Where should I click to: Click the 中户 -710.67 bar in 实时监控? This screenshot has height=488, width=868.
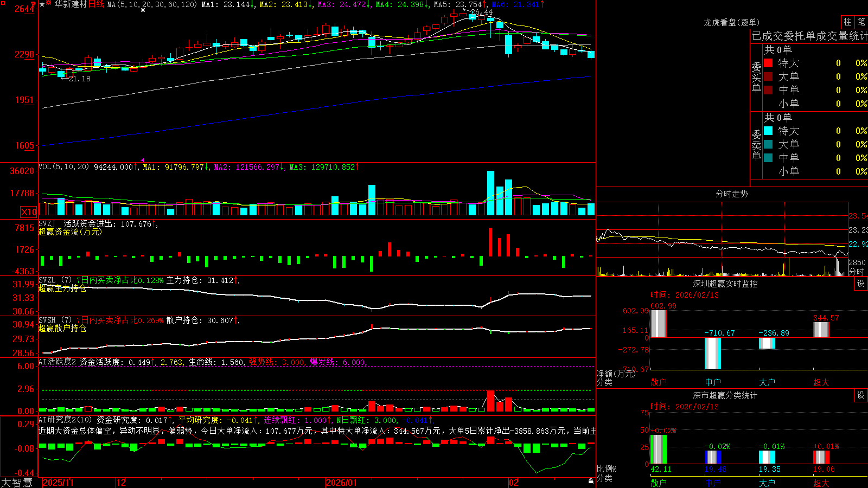[x=712, y=354]
